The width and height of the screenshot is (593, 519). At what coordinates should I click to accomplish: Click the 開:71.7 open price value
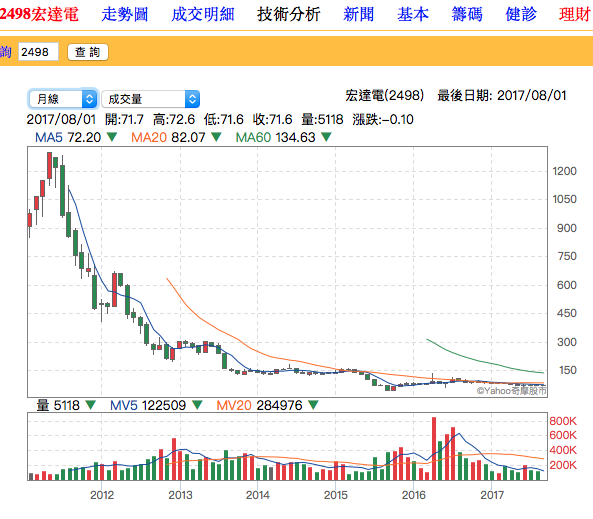click(x=124, y=120)
